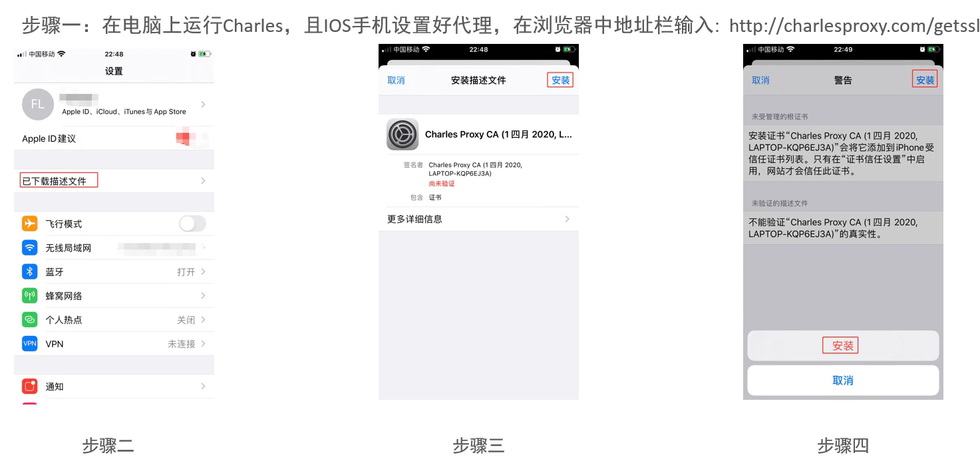Tap the Bluetooth settings icon
The width and height of the screenshot is (980, 465).
click(x=30, y=271)
